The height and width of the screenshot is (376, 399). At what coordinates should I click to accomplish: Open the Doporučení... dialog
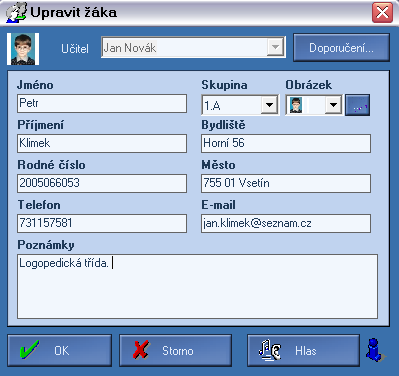341,48
